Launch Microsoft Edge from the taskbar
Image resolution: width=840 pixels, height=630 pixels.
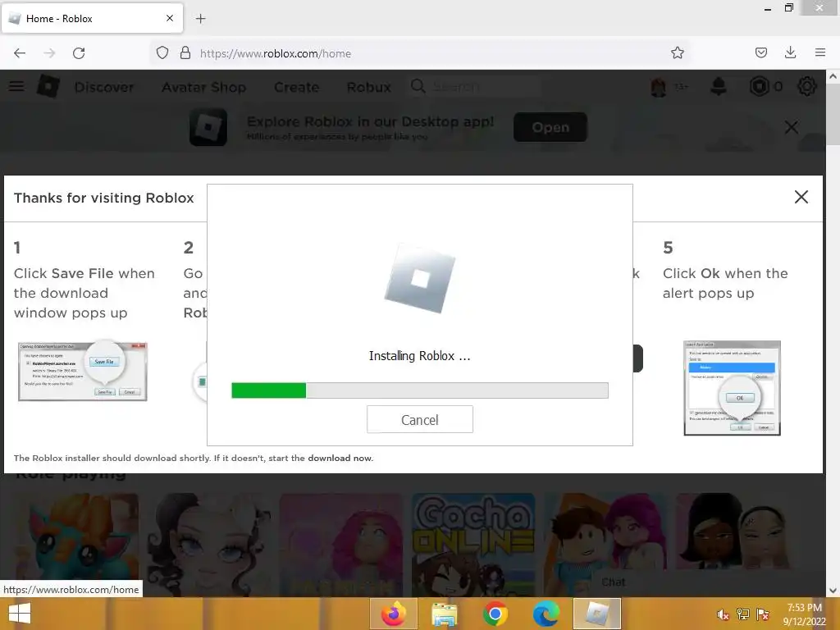546,614
